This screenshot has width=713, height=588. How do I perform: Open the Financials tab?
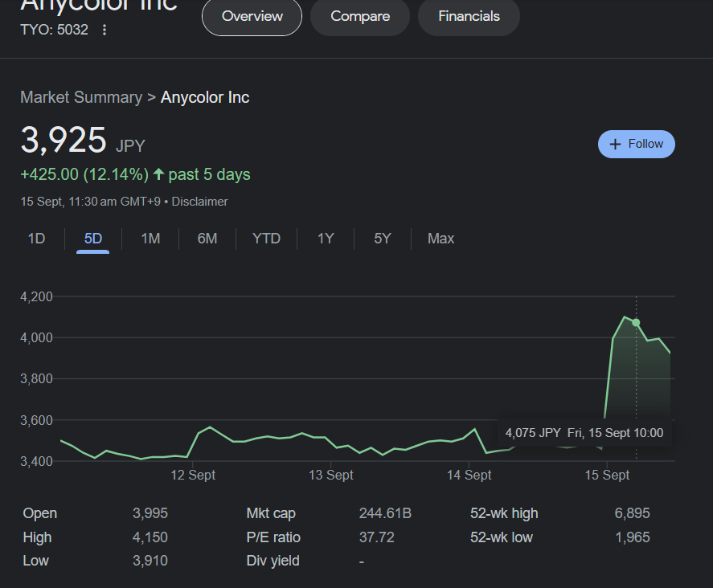[469, 16]
